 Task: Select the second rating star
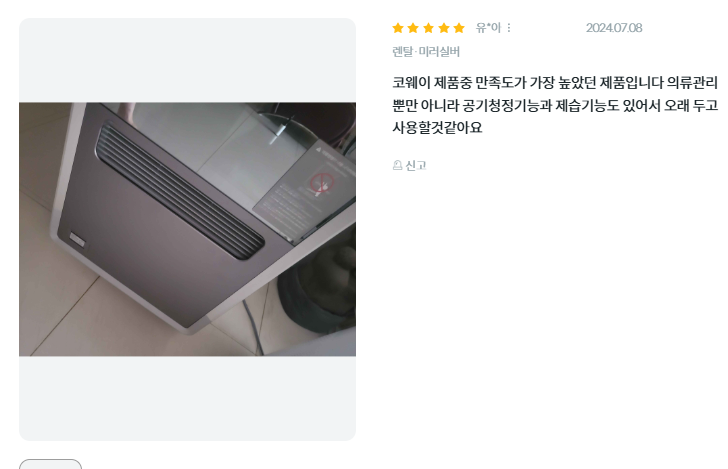click(x=413, y=28)
